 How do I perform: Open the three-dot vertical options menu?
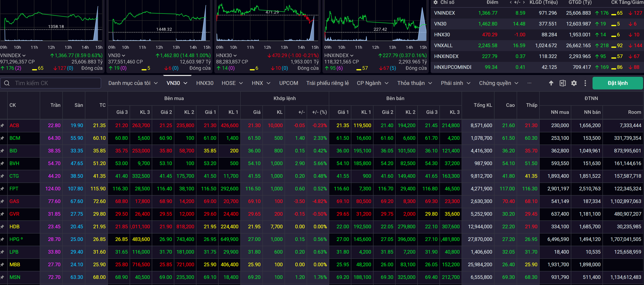585,83
